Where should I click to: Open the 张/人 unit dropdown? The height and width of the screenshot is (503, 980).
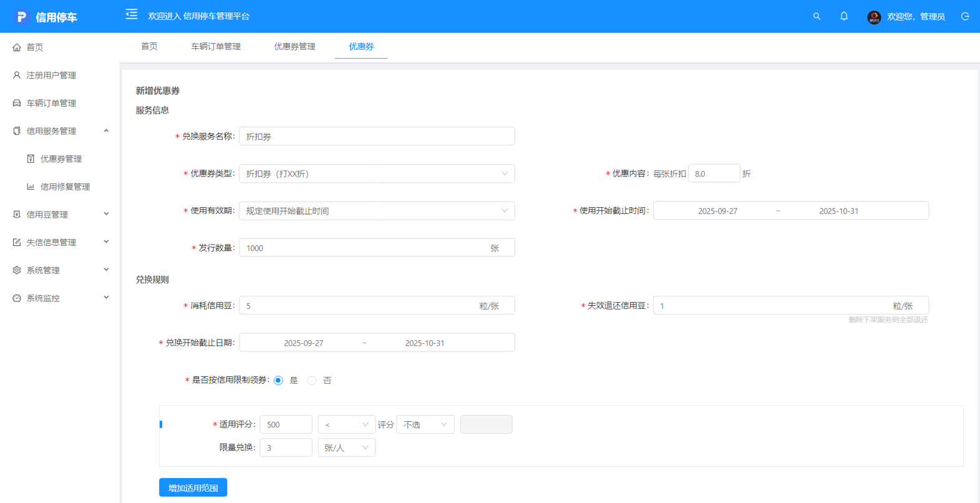(346, 448)
